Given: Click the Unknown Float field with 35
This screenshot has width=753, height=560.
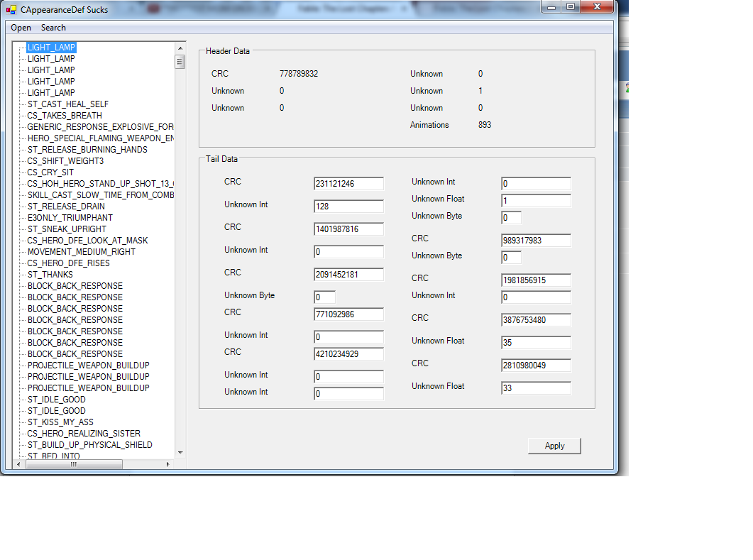Looking at the screenshot, I should (x=536, y=343).
